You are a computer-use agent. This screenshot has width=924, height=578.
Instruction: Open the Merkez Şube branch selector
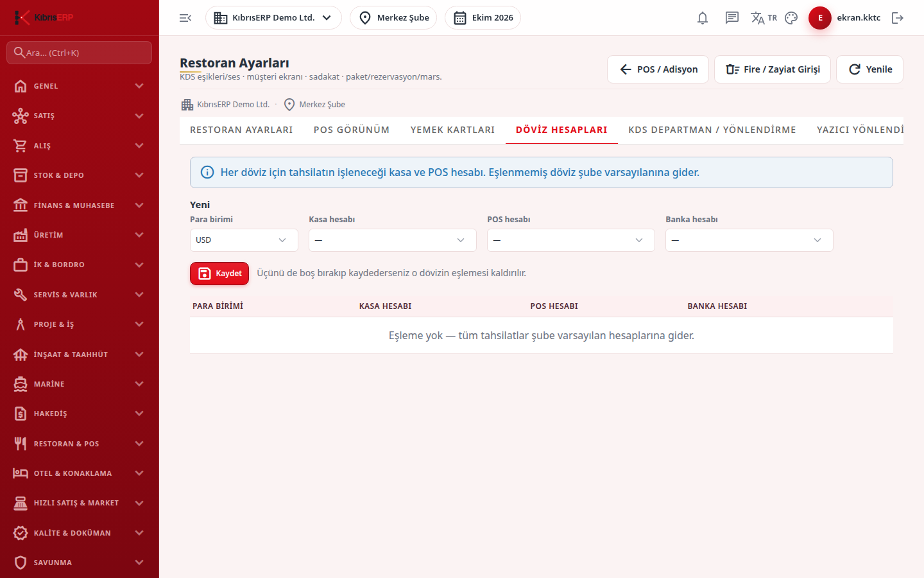(x=393, y=18)
